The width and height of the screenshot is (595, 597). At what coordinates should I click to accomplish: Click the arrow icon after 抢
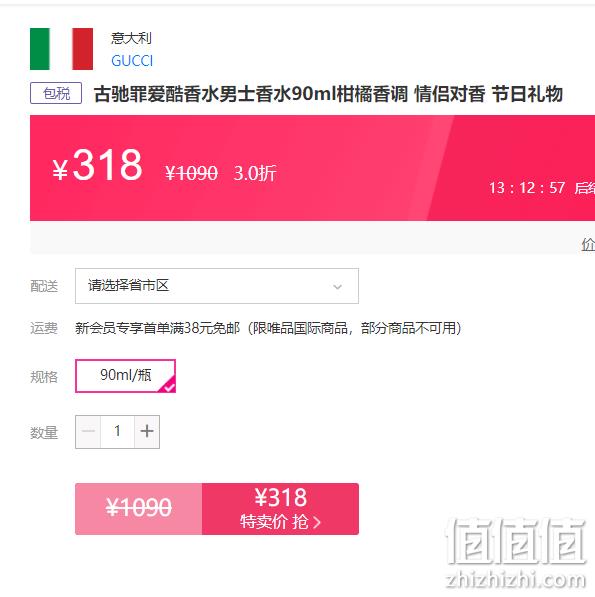[317, 523]
